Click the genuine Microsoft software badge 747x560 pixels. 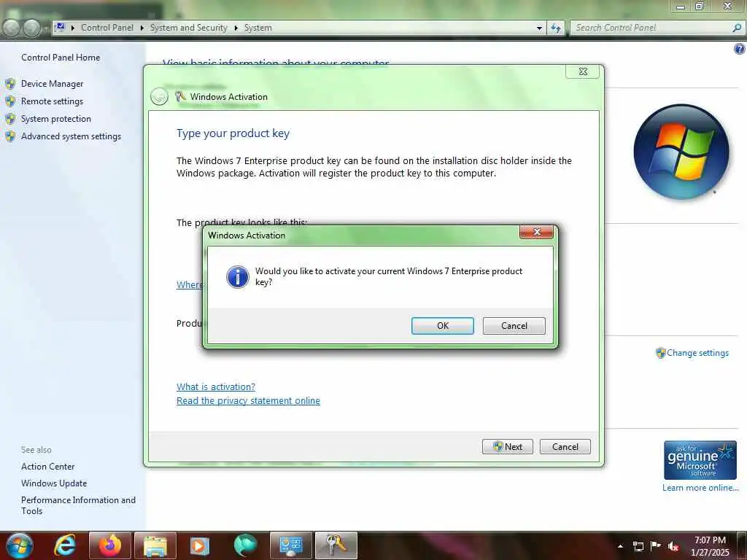click(x=700, y=460)
